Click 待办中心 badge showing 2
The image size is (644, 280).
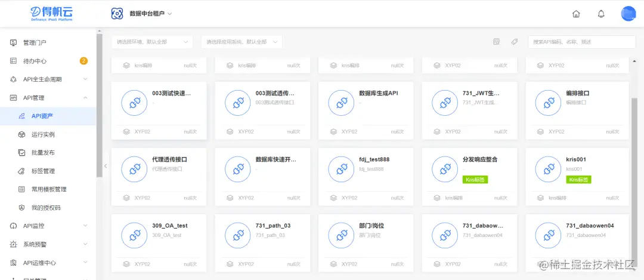click(x=83, y=61)
